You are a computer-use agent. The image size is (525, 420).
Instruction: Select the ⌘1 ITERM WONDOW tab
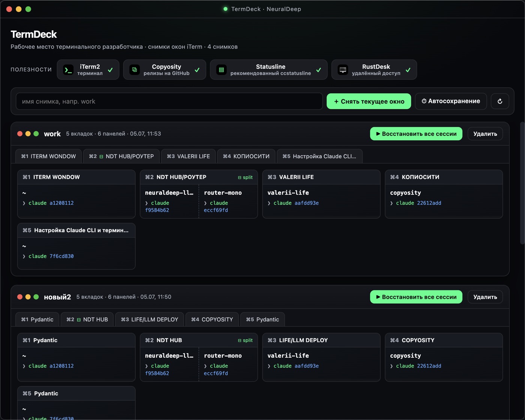(48, 156)
